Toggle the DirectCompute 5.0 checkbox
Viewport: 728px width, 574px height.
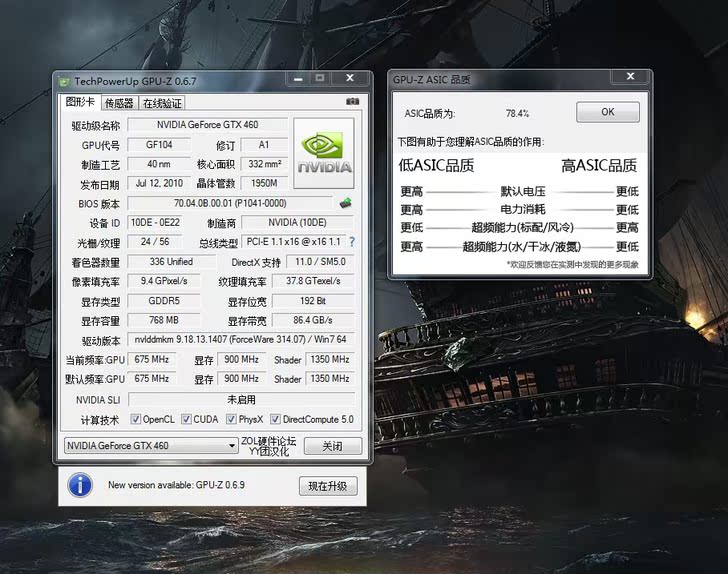pos(275,419)
